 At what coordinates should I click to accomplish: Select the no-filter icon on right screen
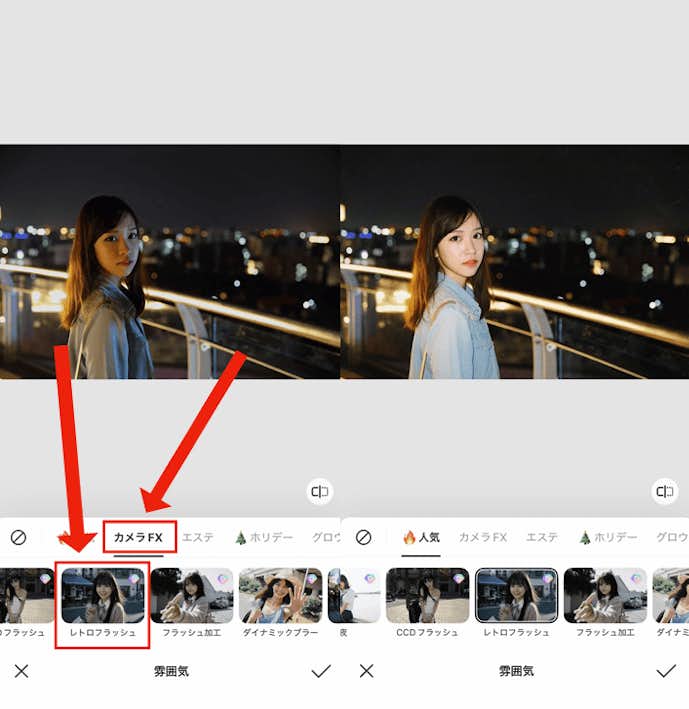click(364, 537)
